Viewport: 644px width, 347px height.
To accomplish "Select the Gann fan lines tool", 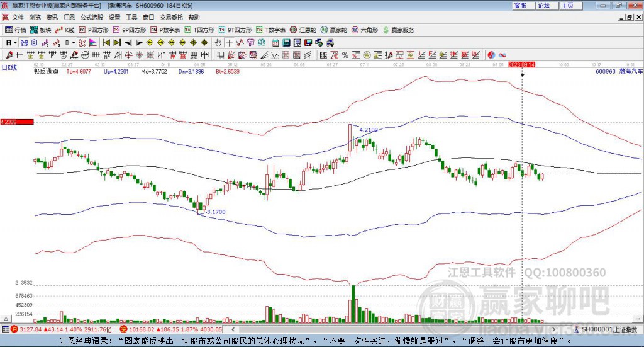I will pyautogui.click(x=231, y=55).
